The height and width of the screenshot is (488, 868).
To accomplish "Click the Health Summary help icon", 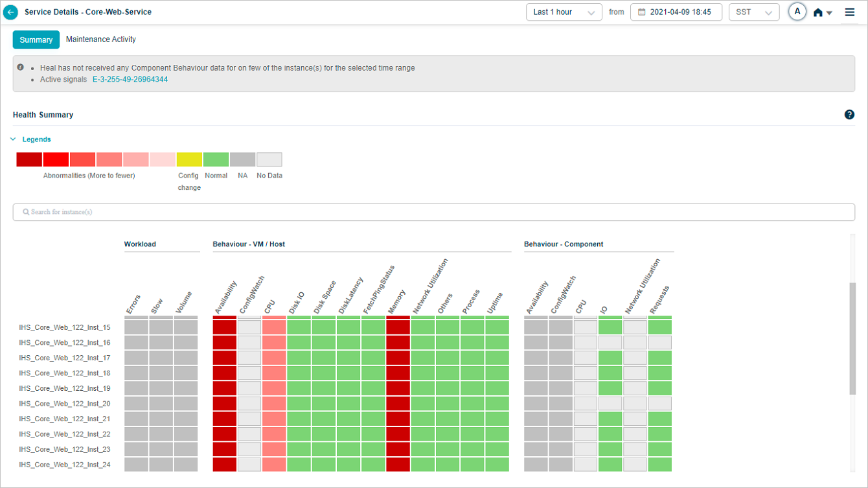I will click(849, 115).
